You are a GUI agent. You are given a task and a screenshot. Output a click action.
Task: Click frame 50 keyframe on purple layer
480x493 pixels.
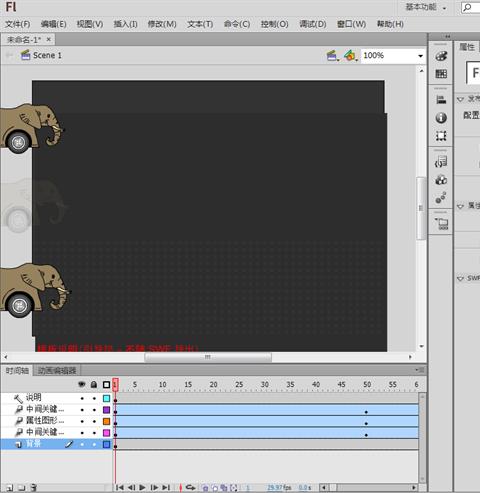[366, 412]
